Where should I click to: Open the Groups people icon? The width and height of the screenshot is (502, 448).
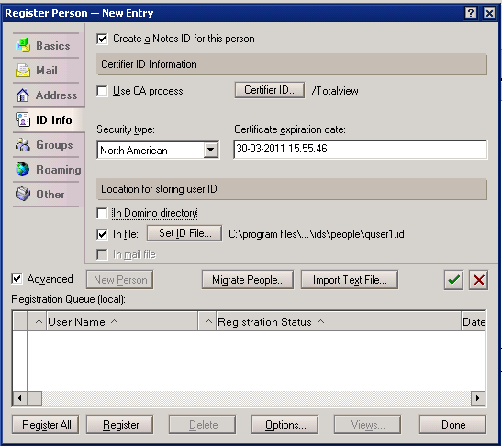23,145
